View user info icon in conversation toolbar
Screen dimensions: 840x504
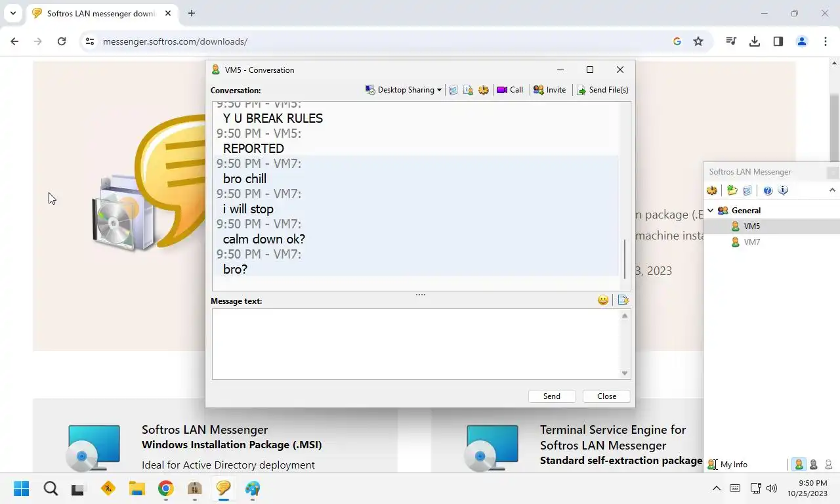point(468,90)
